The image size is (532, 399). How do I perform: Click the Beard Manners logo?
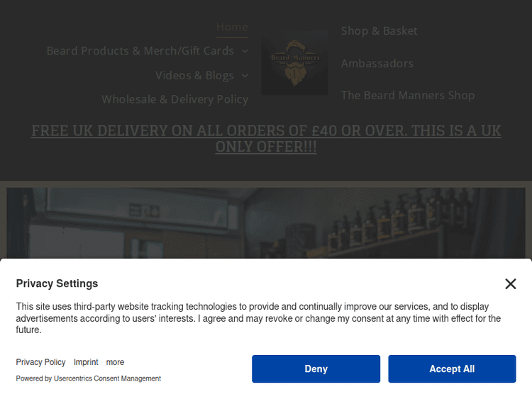pyautogui.click(x=294, y=62)
